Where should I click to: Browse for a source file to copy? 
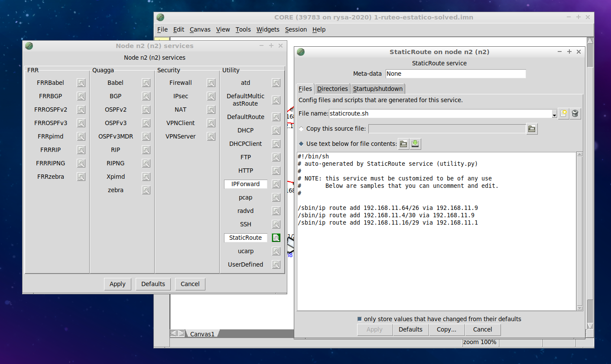532,129
